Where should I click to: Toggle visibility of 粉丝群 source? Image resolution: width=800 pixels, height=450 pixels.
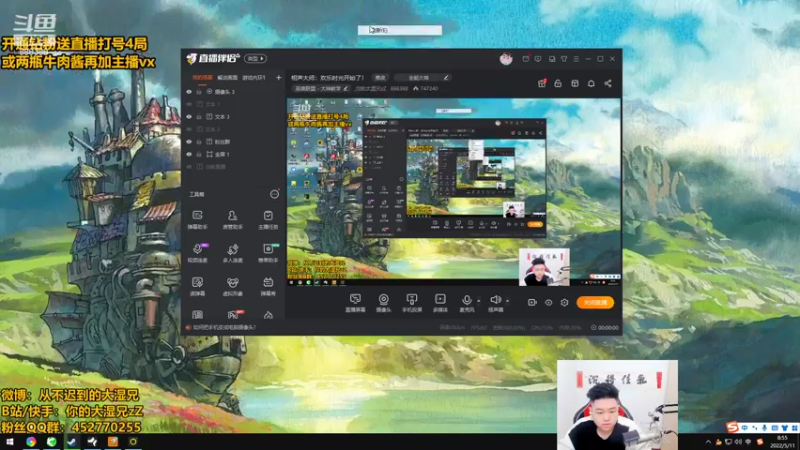pos(189,142)
